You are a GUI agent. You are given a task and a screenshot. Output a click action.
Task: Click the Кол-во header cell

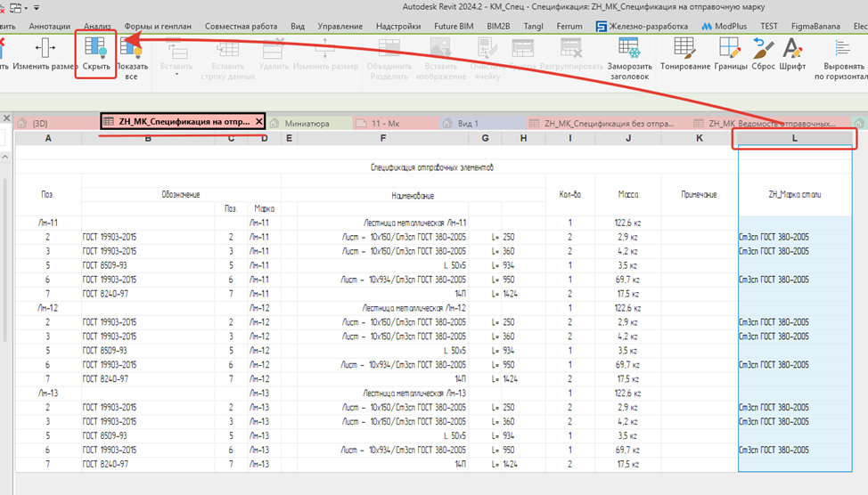570,195
